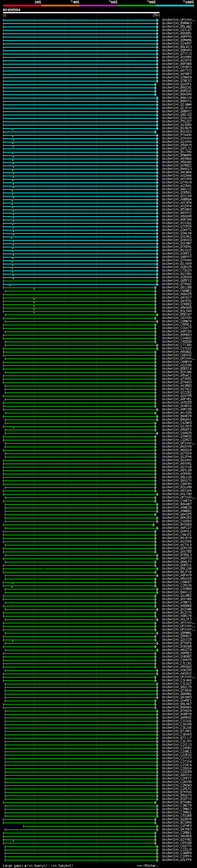Image resolution: width=197 pixels, height=868 pixels.
Task: Select hit UniRef100_O24457
Action: (177, 44)
